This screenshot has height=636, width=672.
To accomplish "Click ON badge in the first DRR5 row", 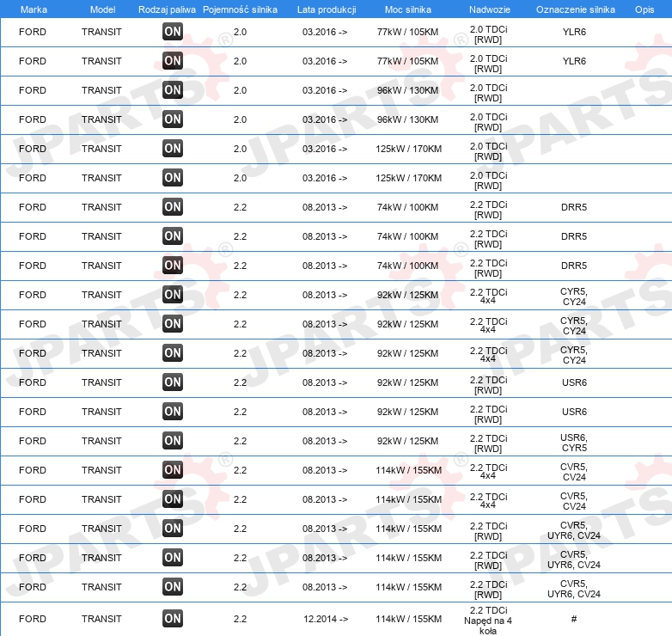I will click(173, 207).
